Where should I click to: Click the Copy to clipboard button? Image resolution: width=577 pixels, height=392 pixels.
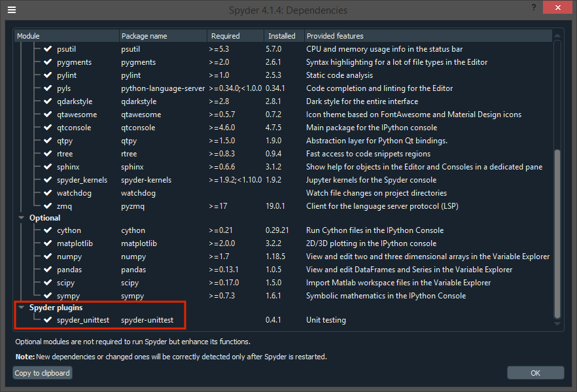(42, 372)
